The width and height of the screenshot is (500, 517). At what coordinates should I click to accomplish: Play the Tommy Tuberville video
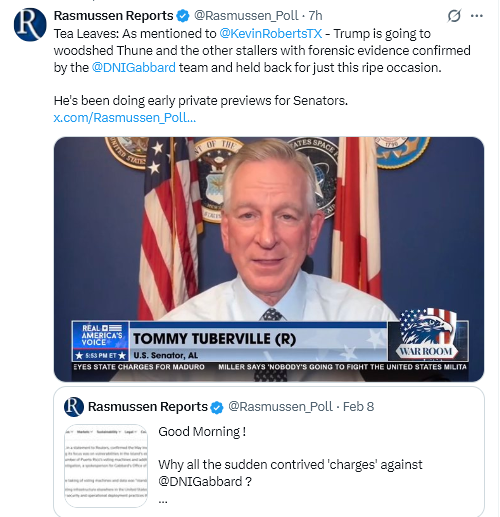(269, 259)
